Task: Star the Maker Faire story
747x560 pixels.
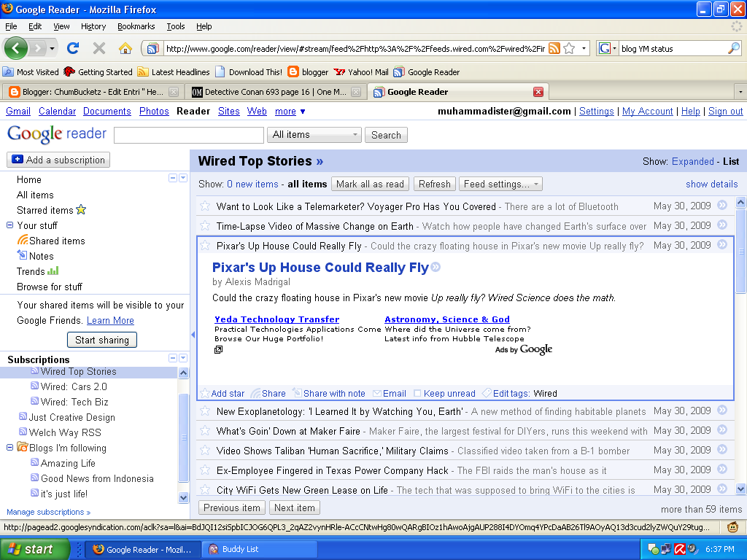Action: [x=205, y=431]
